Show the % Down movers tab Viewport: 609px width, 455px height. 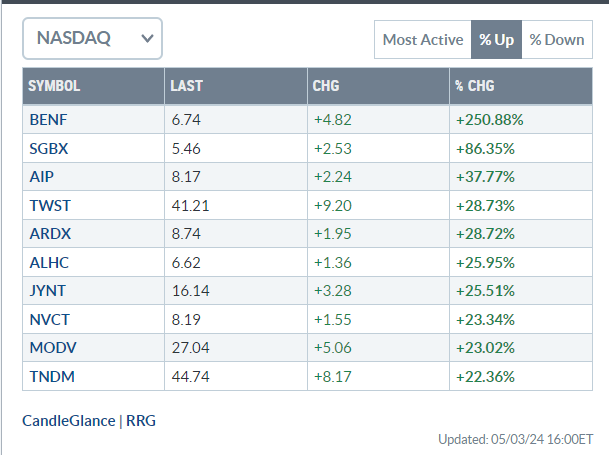click(x=557, y=40)
